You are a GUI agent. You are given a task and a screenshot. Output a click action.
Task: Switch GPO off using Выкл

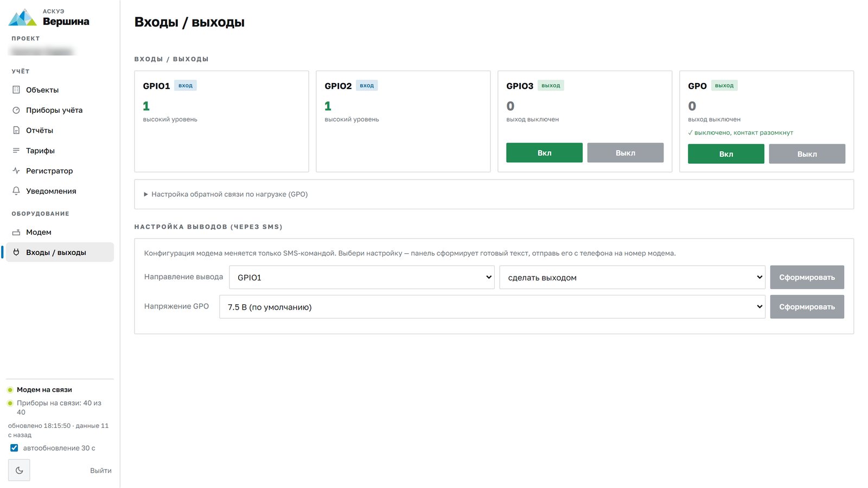click(807, 154)
